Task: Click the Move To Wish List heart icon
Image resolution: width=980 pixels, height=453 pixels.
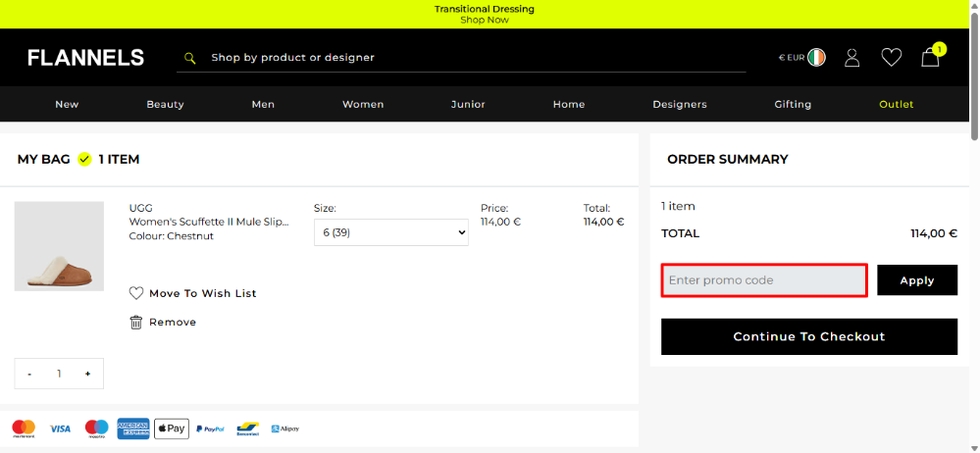Action: 136,293
